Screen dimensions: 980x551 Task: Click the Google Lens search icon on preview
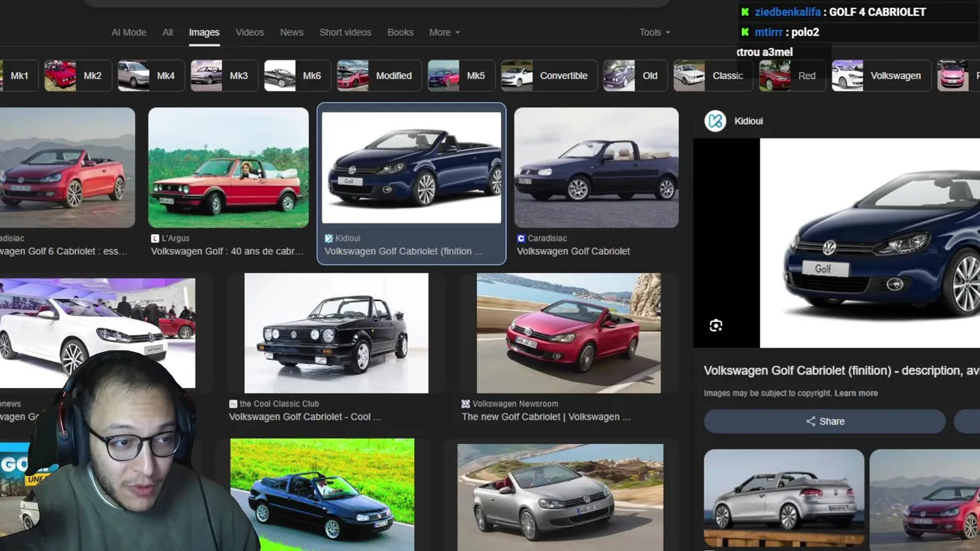point(716,325)
